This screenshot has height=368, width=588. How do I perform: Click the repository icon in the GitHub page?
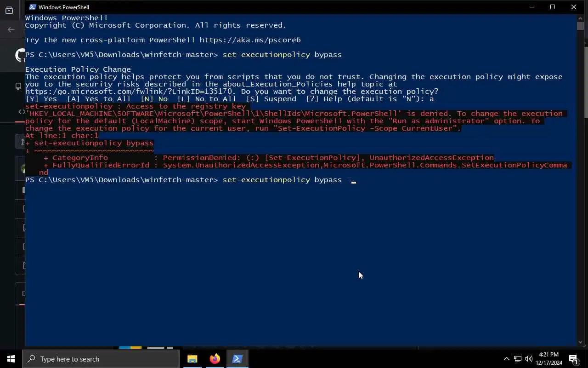click(x=18, y=86)
